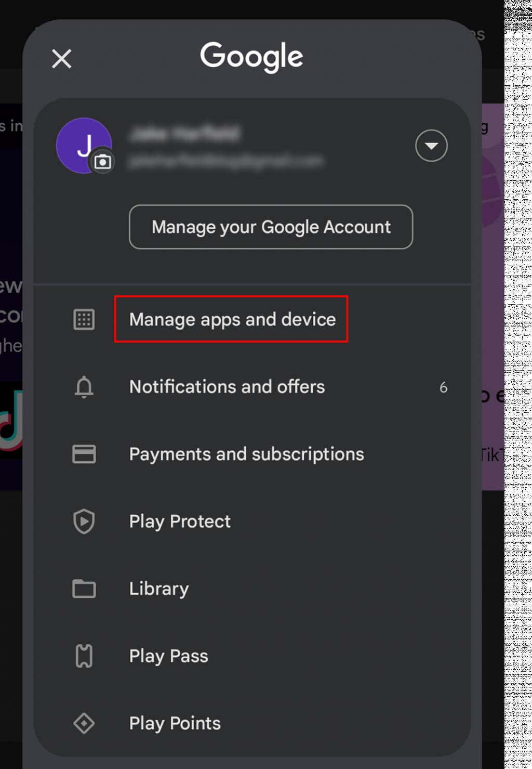Expand the account switcher chevron
The height and width of the screenshot is (769, 532).
click(x=431, y=146)
